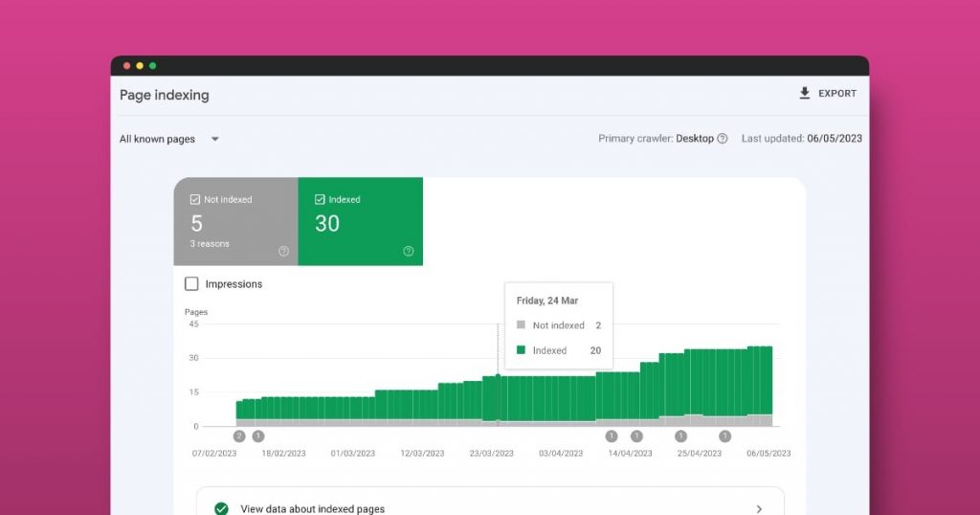Click chevron arrow on indexed pages row
Image resolution: width=980 pixels, height=515 pixels.
click(x=759, y=508)
